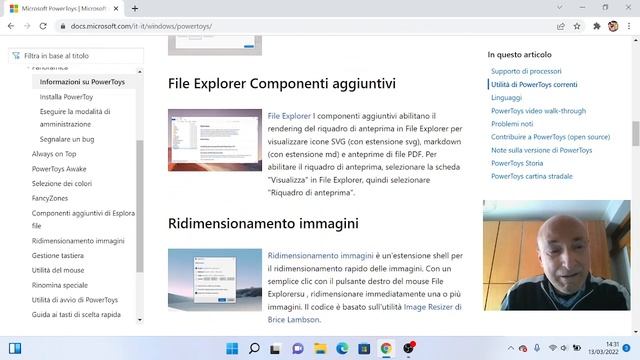Open Selezione dei colori article
Viewport: 640px width, 360px height.
pyautogui.click(x=62, y=183)
